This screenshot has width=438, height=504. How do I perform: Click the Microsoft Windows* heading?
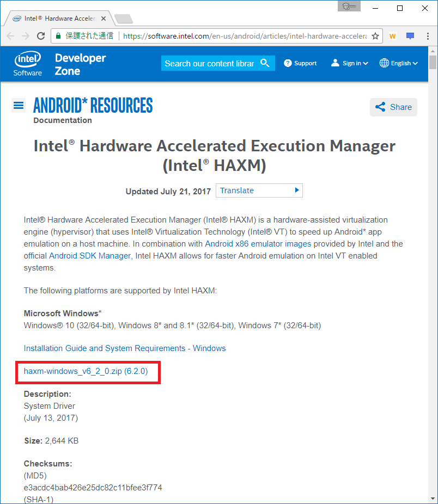click(63, 314)
